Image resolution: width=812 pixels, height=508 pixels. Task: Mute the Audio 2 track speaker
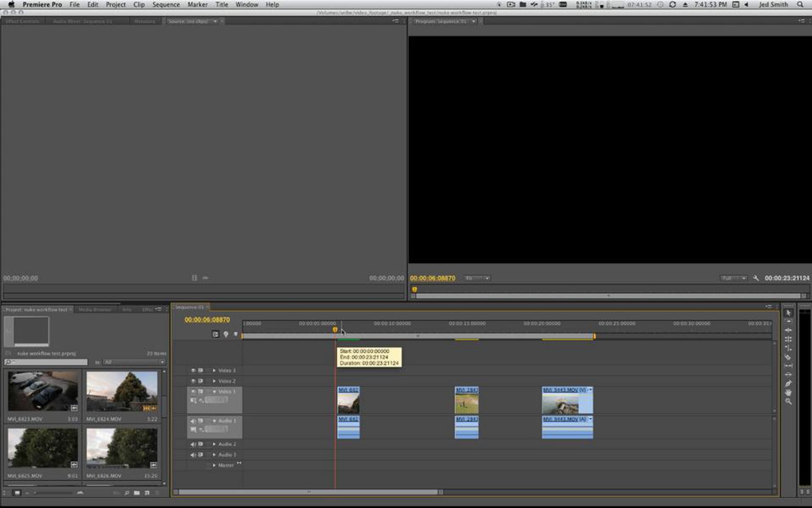click(x=193, y=444)
